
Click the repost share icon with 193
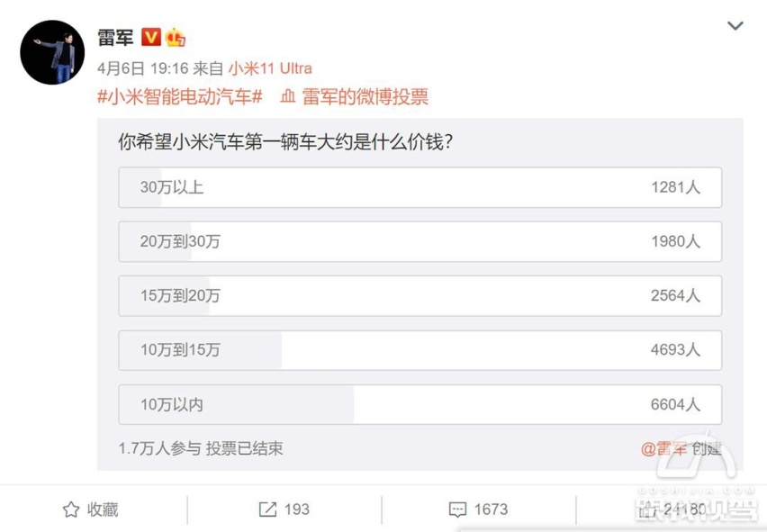[267, 509]
